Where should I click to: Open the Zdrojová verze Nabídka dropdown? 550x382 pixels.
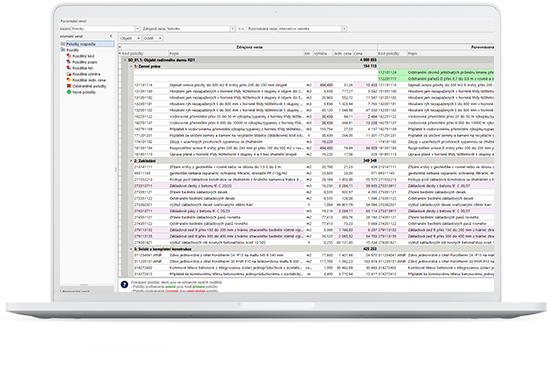232,29
